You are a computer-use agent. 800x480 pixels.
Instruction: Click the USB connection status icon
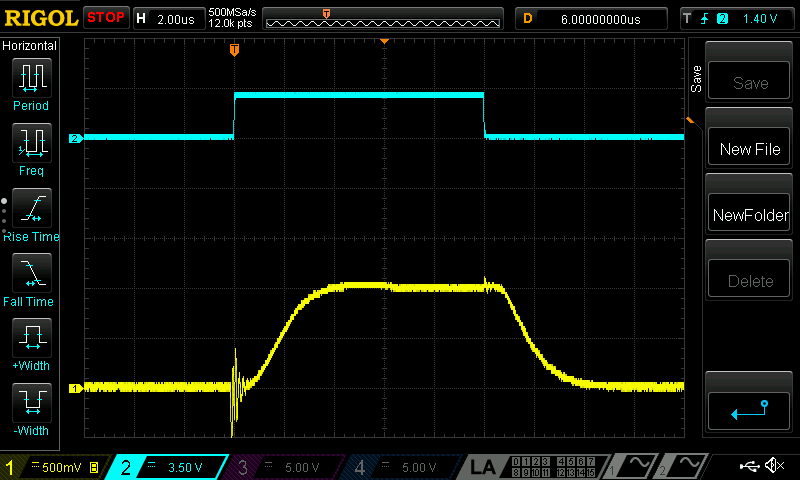[x=749, y=466]
